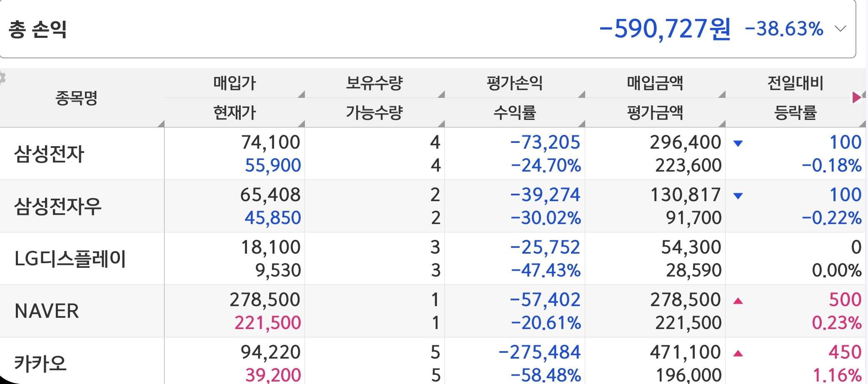
Task: Select 삼성전자 valuation 223,600
Action: 688,165
